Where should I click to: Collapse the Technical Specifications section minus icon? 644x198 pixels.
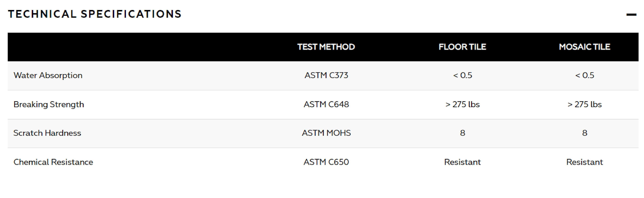point(631,15)
